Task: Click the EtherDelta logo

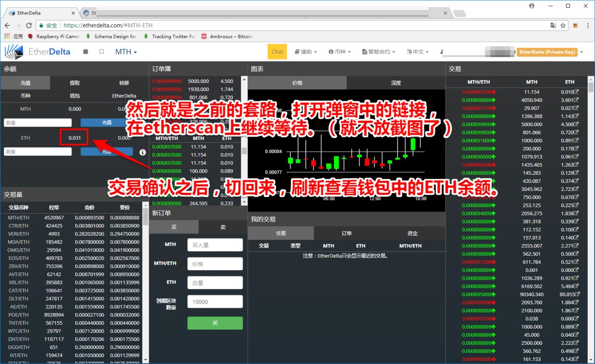Action: tap(37, 52)
